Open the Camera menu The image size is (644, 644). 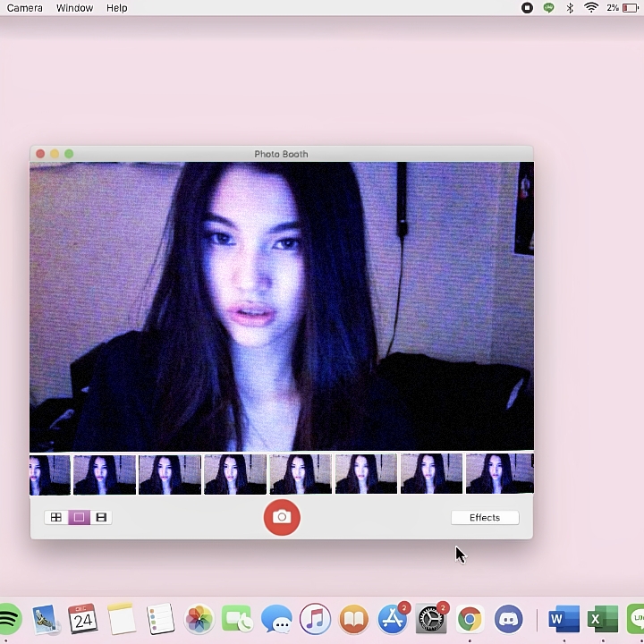click(25, 8)
